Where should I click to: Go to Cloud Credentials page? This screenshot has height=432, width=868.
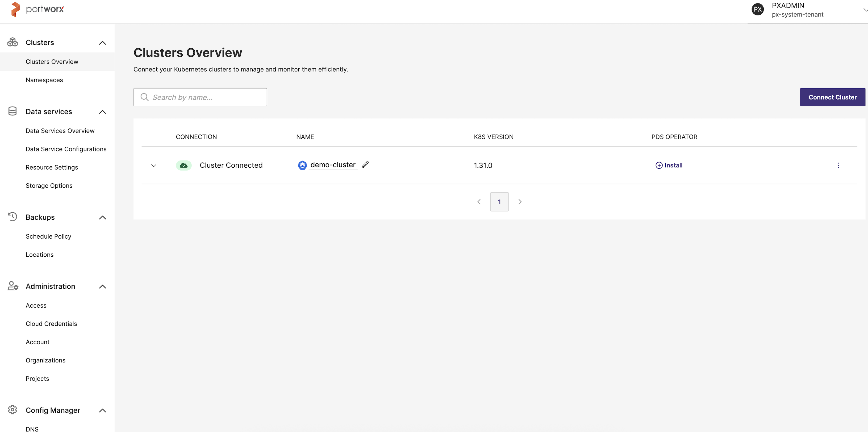tap(51, 324)
